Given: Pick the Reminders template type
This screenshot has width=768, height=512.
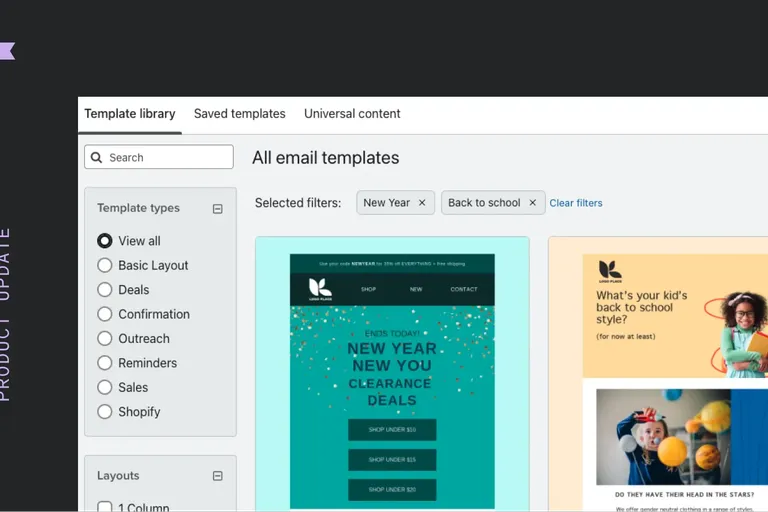Looking at the screenshot, I should (x=104, y=363).
